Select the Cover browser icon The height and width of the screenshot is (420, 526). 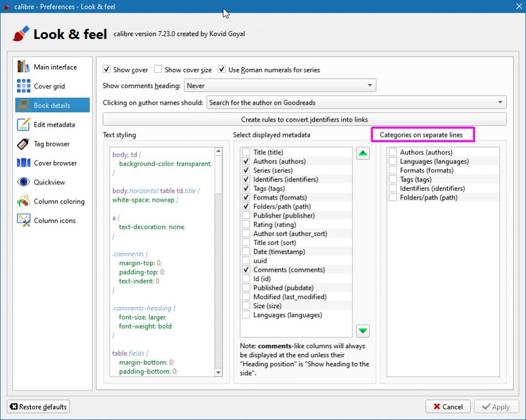click(23, 163)
